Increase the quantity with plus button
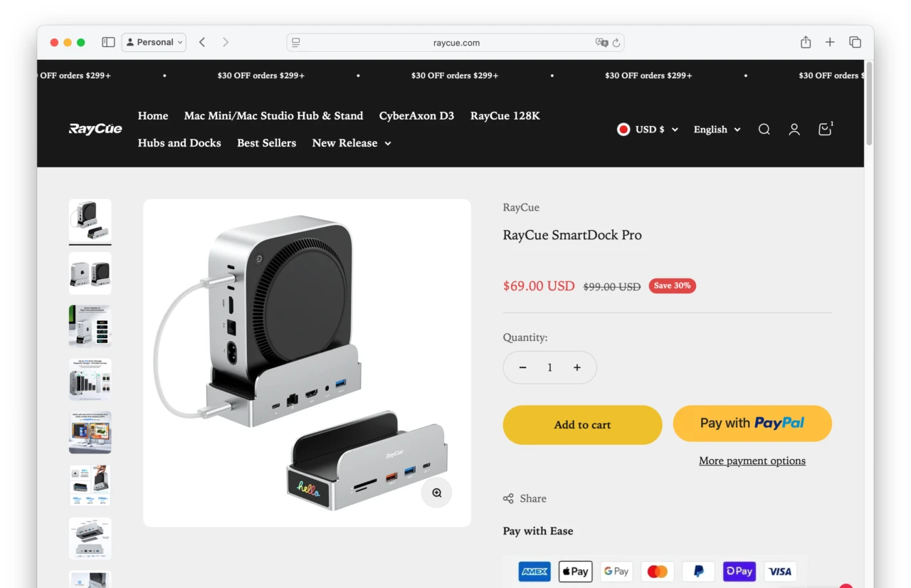911x588 pixels. tap(577, 367)
